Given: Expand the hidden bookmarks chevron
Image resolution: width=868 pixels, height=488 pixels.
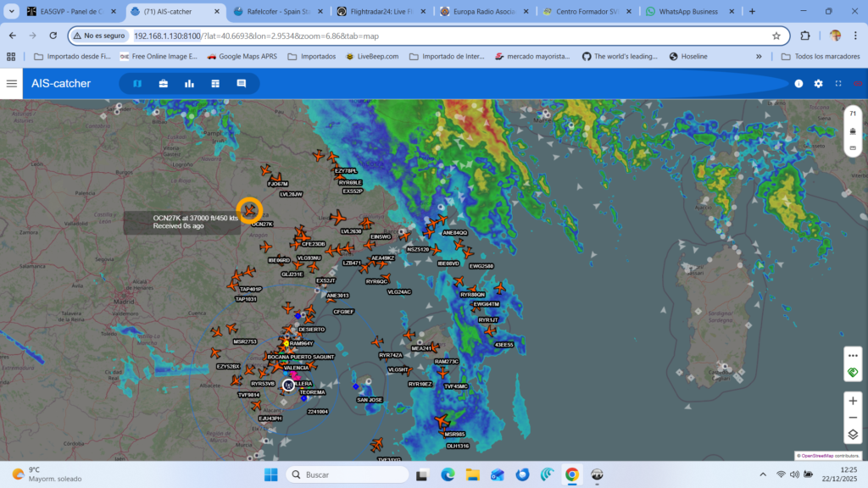Looking at the screenshot, I should point(759,57).
